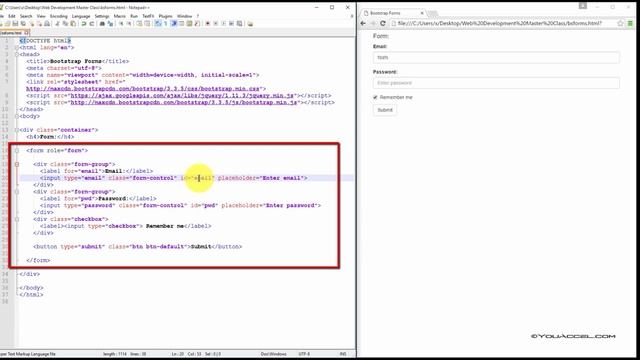
Task: Toggle indent guide toolbar icon
Action: point(174,24)
